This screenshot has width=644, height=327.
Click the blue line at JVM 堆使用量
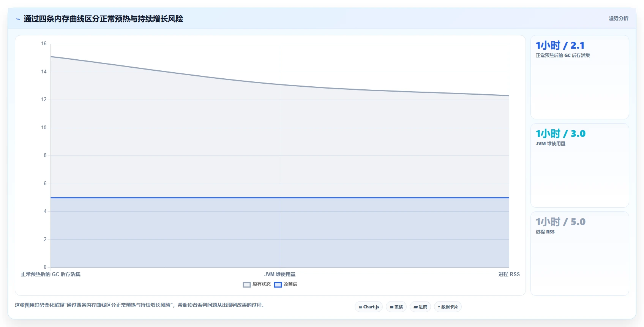click(280, 197)
